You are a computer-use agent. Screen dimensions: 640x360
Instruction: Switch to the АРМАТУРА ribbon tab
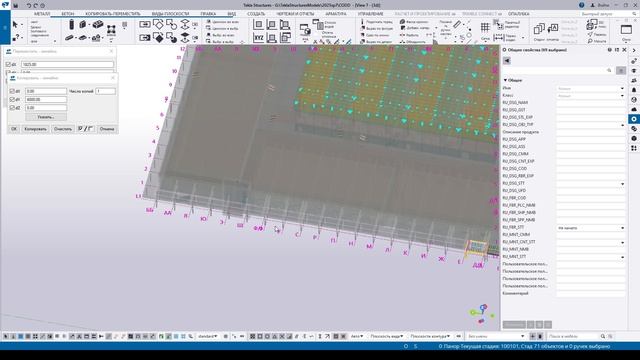tap(336, 14)
